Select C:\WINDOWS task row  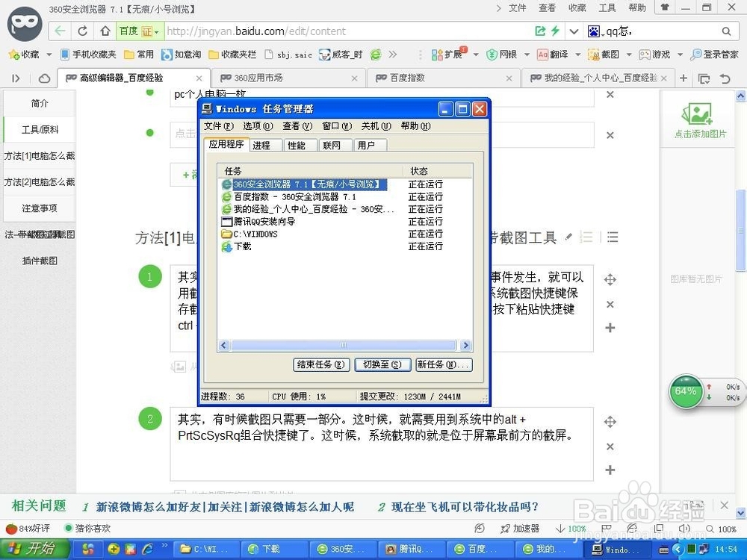point(344,234)
